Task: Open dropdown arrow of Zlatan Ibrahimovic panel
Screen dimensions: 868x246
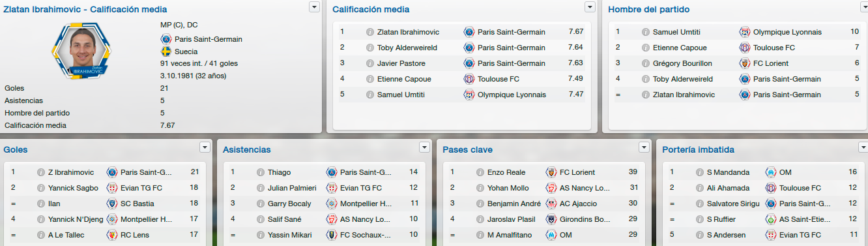Action: [x=314, y=7]
